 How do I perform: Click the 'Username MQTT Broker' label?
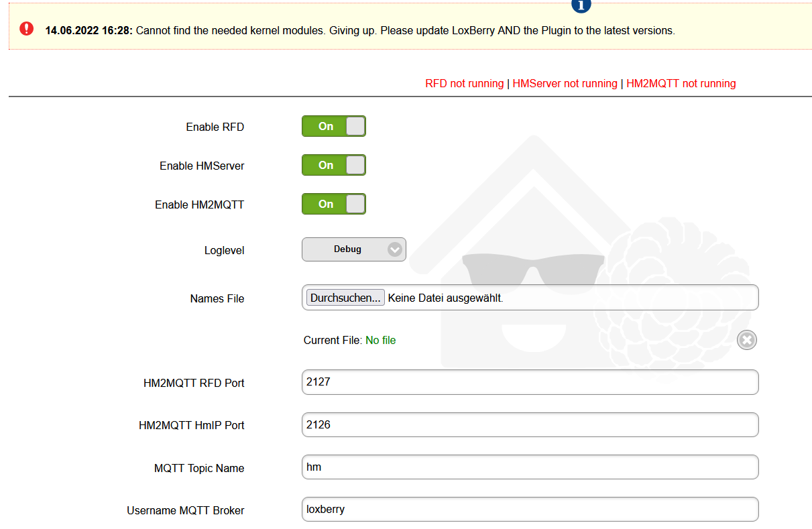point(186,511)
